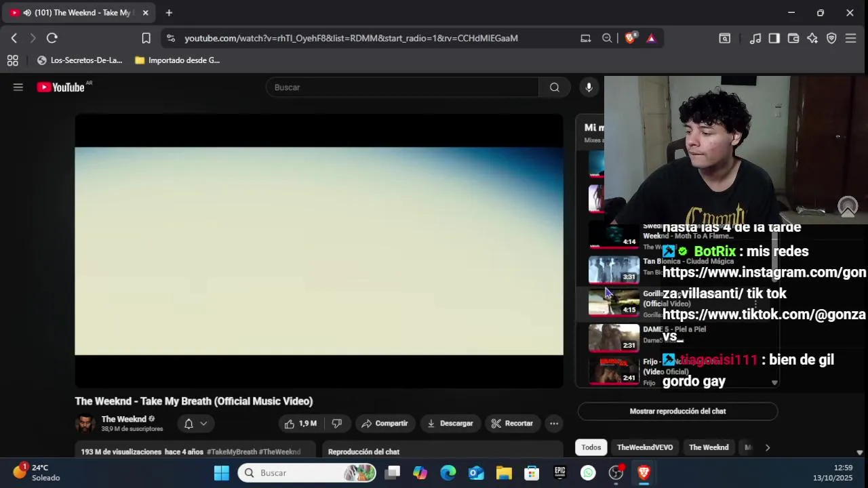Open Epic Games launcher from taskbar
The height and width of the screenshot is (488, 868).
pyautogui.click(x=559, y=473)
